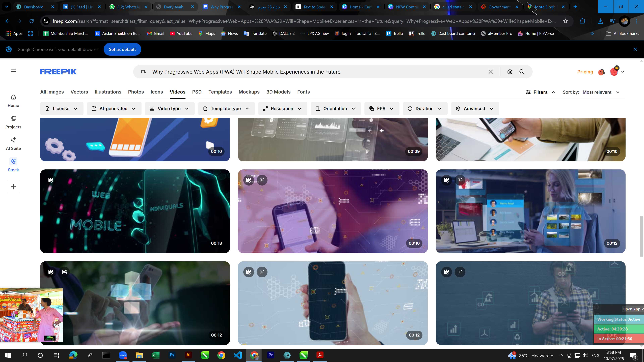Image resolution: width=644 pixels, height=362 pixels.
Task: Open Visual Studio Code from taskbar
Action: [238, 355]
